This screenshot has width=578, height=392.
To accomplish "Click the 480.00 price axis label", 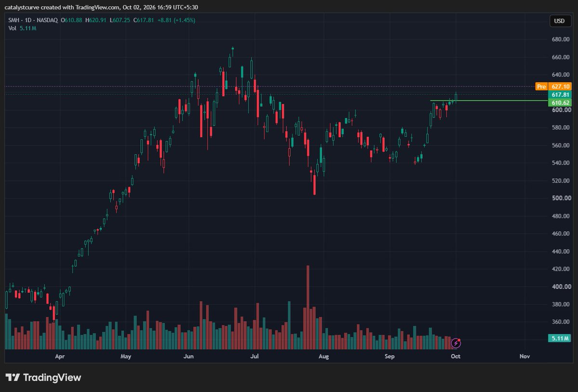I will point(561,216).
